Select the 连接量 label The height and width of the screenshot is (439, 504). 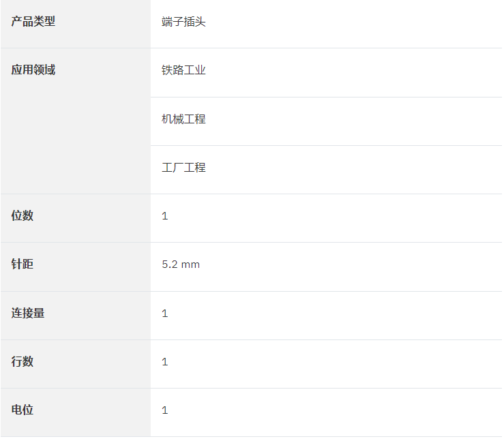[x=28, y=313]
